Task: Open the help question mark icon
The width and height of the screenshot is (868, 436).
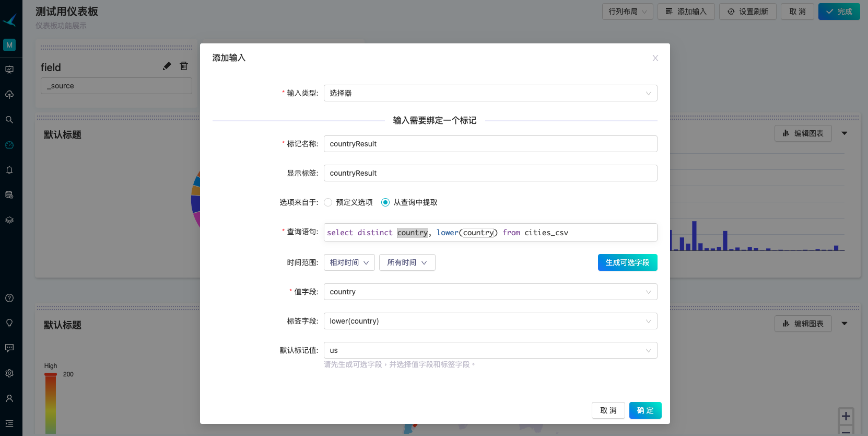Action: point(9,298)
